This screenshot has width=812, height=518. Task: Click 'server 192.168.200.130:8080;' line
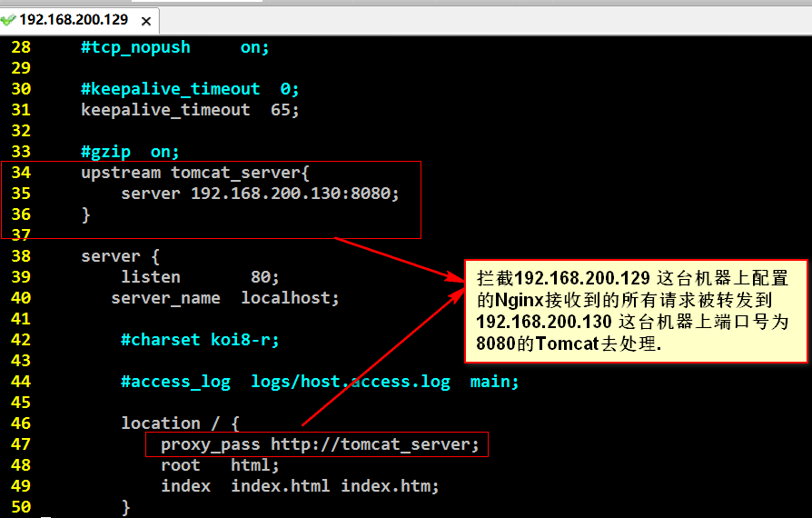tap(260, 194)
